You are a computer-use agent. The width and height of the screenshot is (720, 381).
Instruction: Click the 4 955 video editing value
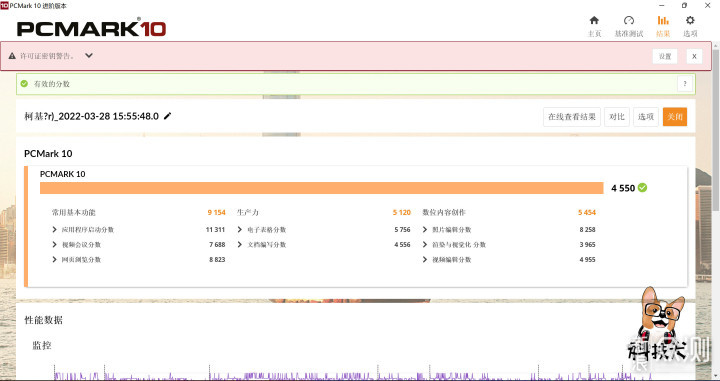[x=587, y=259]
